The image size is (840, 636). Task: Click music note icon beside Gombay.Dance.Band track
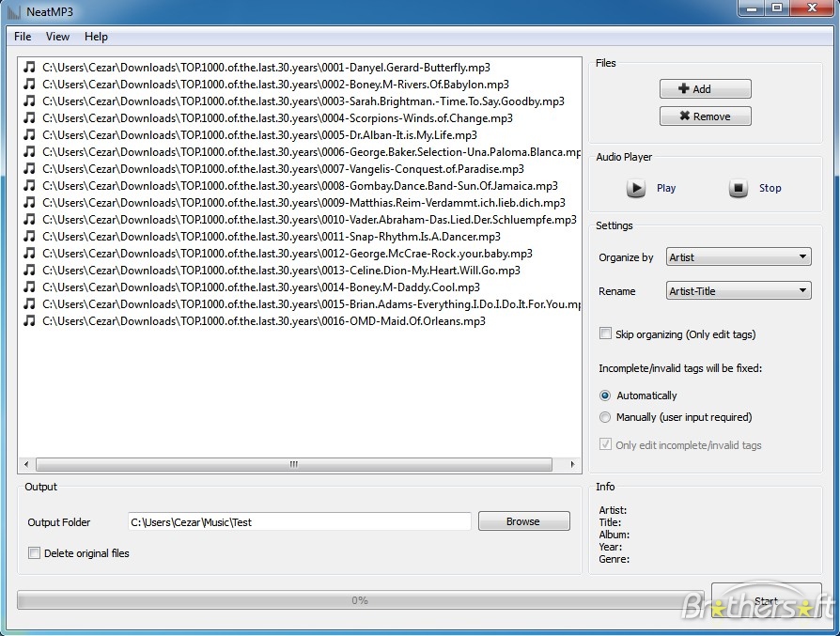coord(29,185)
